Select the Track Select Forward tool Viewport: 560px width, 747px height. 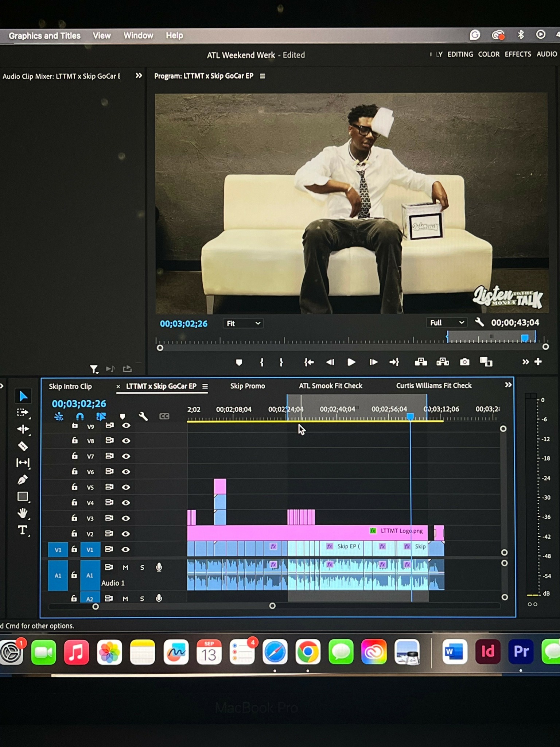(23, 413)
